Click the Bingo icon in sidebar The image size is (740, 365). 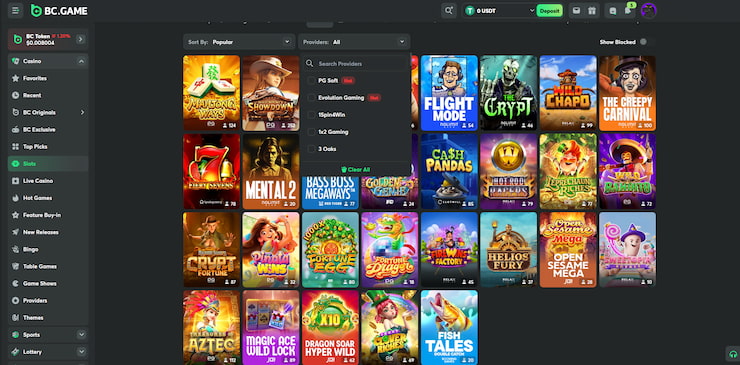click(x=16, y=249)
